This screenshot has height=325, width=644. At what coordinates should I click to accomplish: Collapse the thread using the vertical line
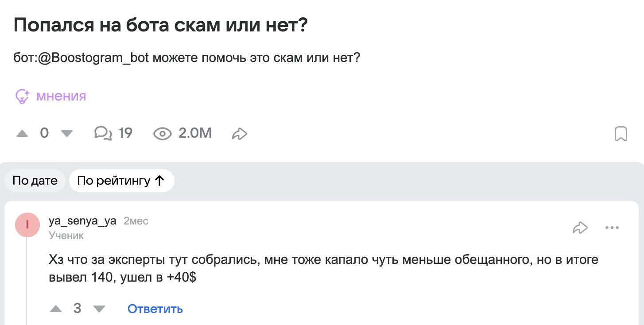click(26, 283)
